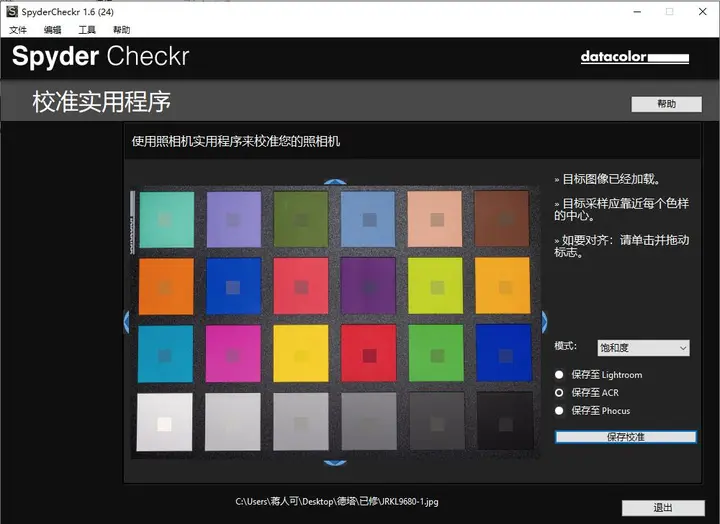The image size is (720, 524).
Task: Click the datacolor logo
Action: (635, 57)
